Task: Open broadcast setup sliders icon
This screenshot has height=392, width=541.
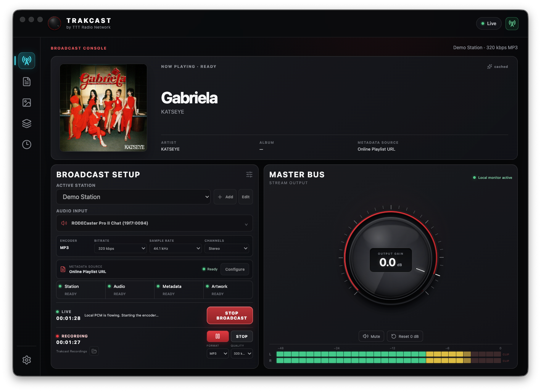Action: pyautogui.click(x=250, y=175)
